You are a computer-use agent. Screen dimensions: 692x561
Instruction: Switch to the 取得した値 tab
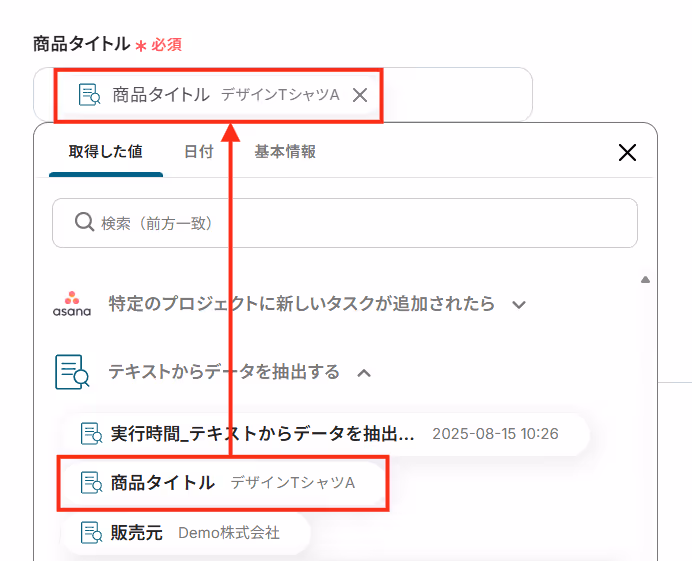tap(105, 152)
